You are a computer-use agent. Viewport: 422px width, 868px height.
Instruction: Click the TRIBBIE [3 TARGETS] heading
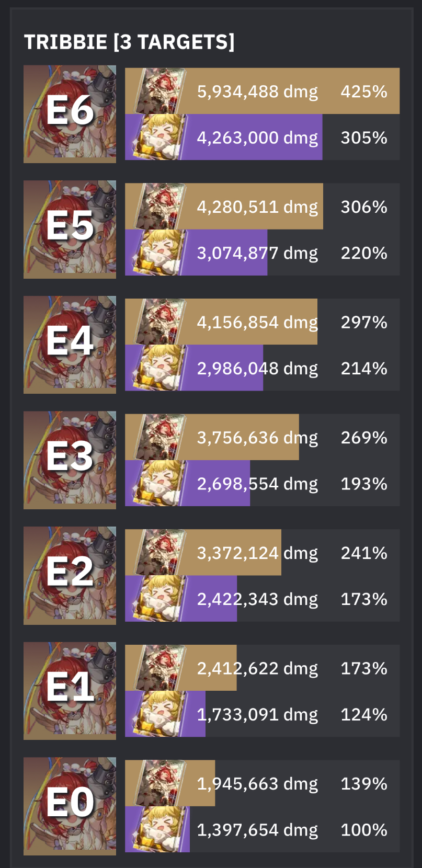pyautogui.click(x=129, y=42)
